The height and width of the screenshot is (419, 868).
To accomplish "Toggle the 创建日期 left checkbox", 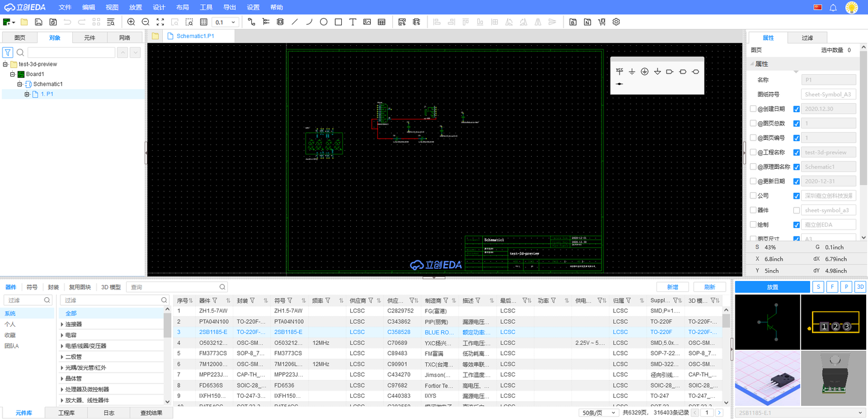I will (x=753, y=109).
